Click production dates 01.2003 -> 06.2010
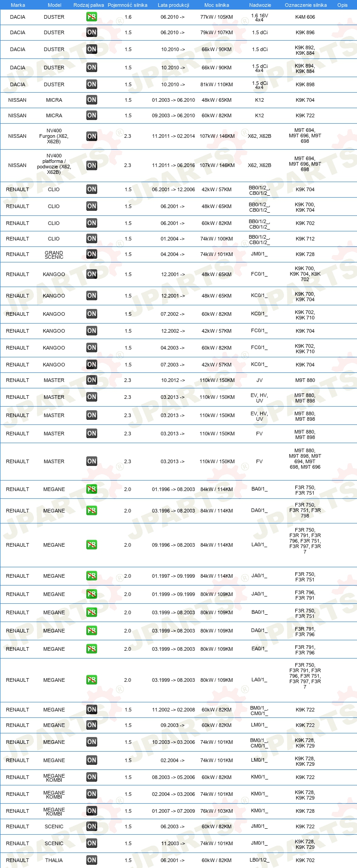The width and height of the screenshot is (357, 868). (173, 100)
